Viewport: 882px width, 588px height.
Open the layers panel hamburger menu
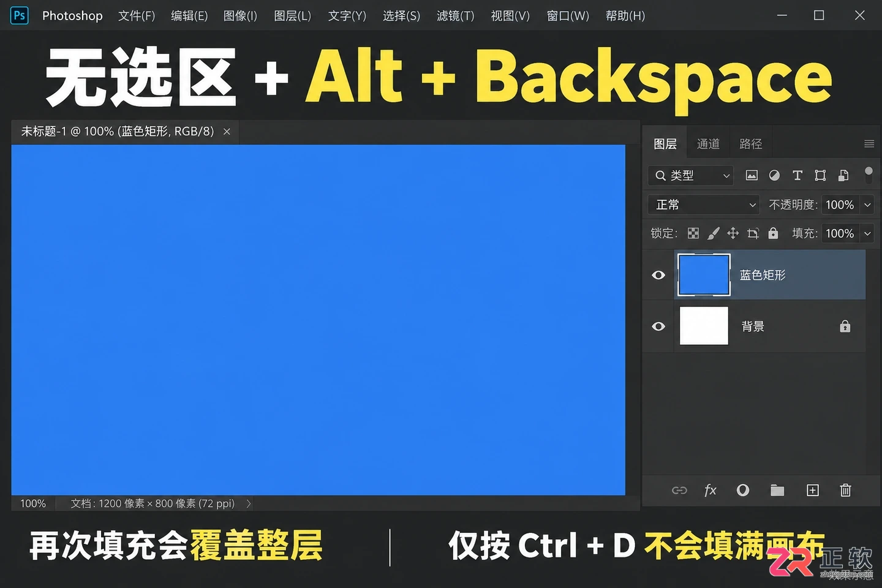coord(869,144)
